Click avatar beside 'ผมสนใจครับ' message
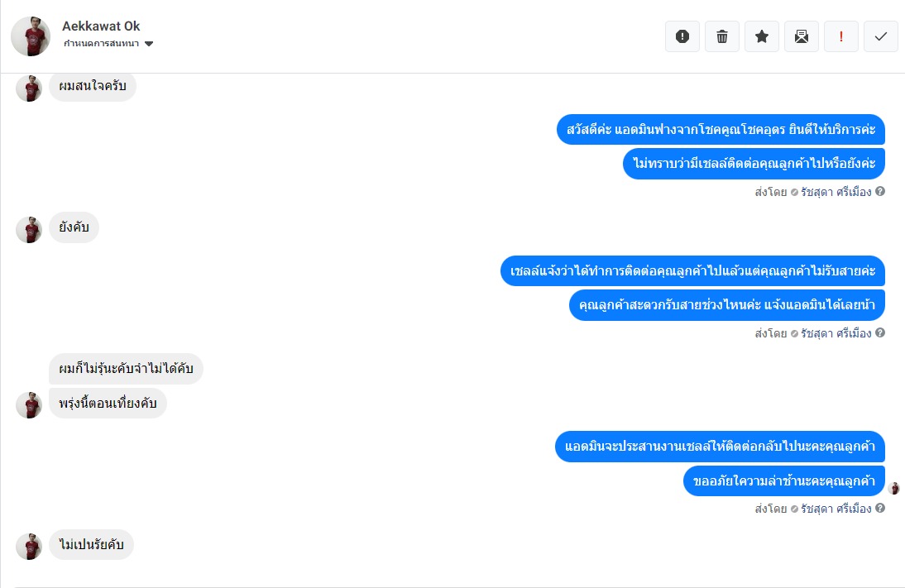The width and height of the screenshot is (905, 588). 29,88
